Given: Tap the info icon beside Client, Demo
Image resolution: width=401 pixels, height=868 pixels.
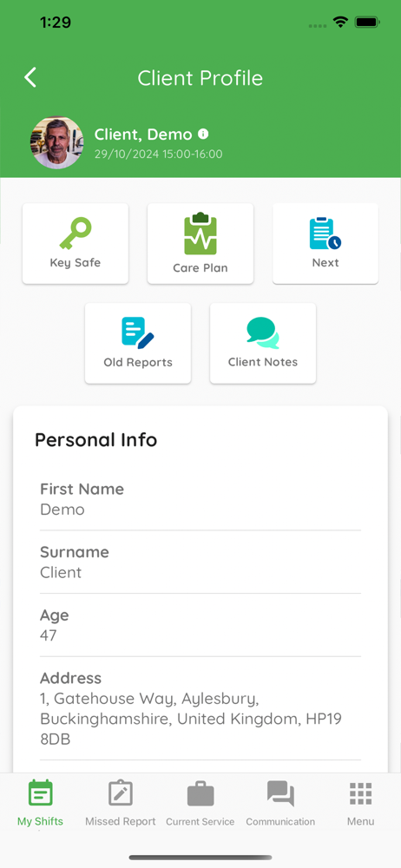Looking at the screenshot, I should [x=203, y=134].
